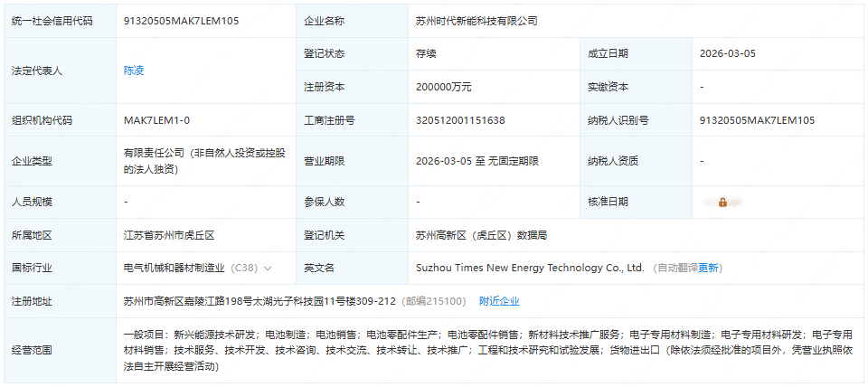Click the 国标行业 label cell
The height and width of the screenshot is (387, 868).
(60, 268)
